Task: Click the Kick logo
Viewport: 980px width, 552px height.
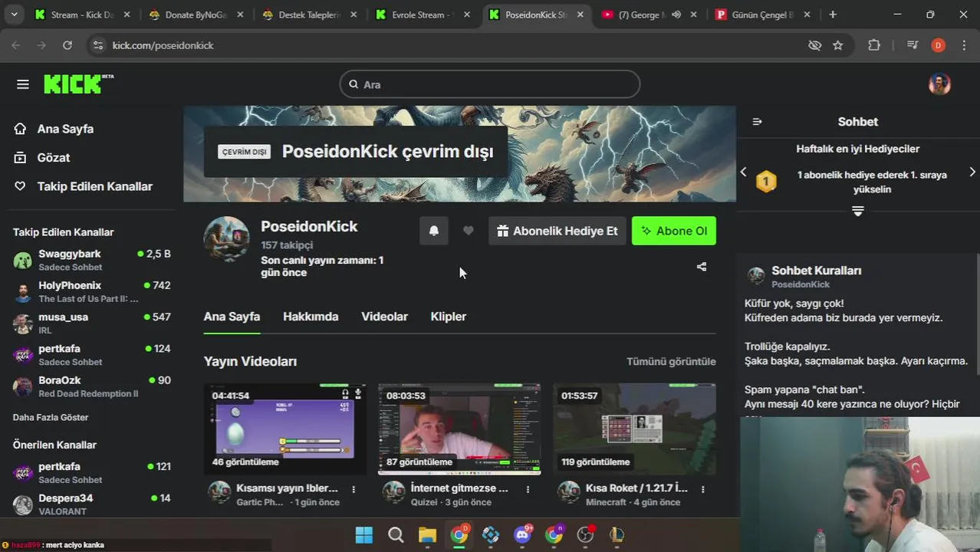Action: pos(78,84)
